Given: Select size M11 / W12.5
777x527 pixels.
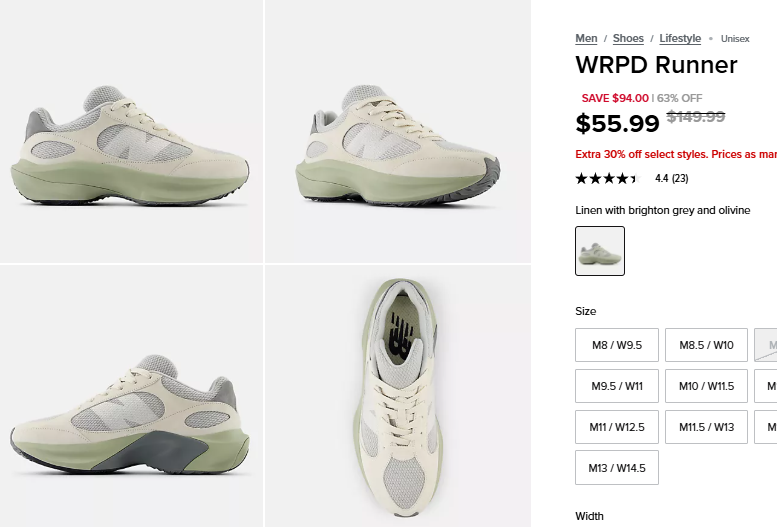Looking at the screenshot, I should point(616,427).
